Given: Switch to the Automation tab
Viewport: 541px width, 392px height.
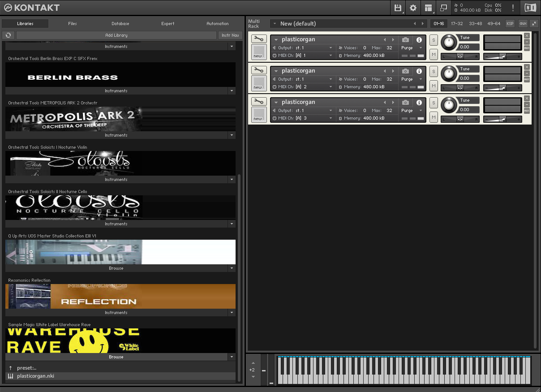Looking at the screenshot, I should pyautogui.click(x=218, y=24).
